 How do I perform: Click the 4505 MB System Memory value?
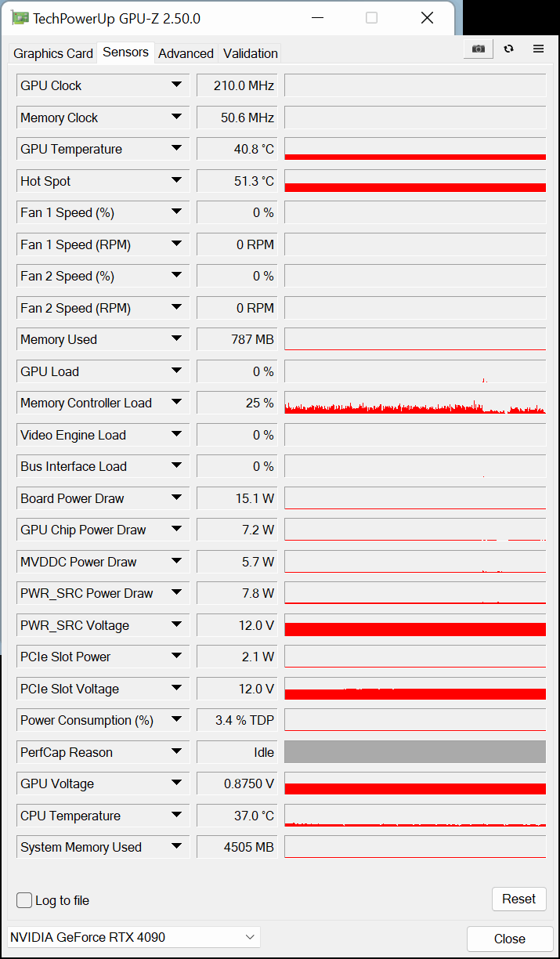pyautogui.click(x=237, y=847)
